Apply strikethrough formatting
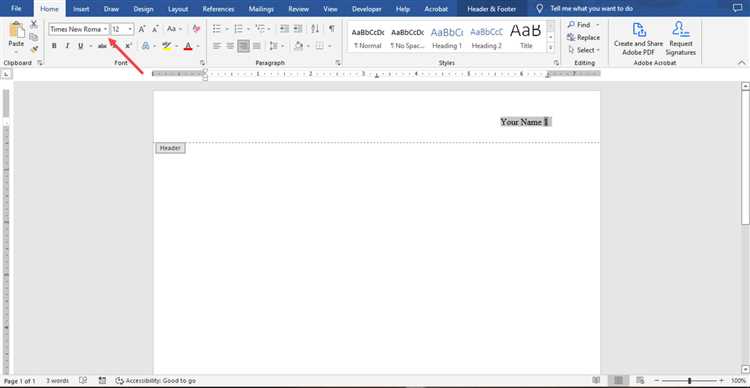The height and width of the screenshot is (388, 750). (x=102, y=46)
